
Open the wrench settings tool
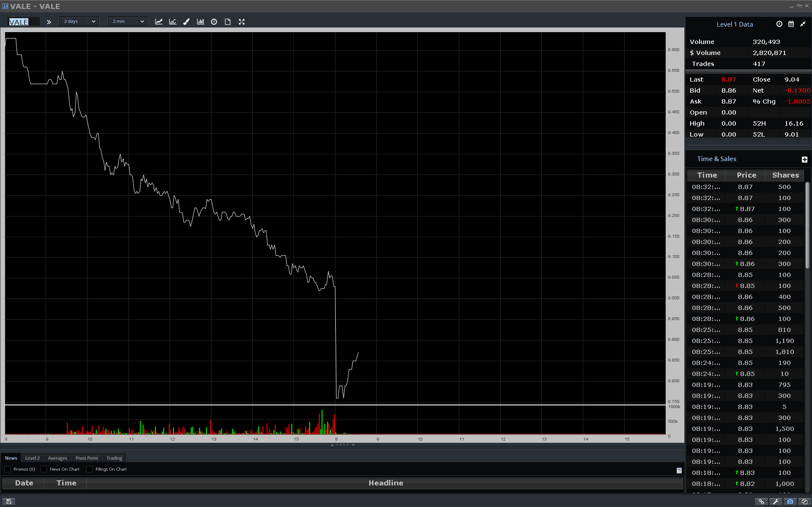point(776,502)
